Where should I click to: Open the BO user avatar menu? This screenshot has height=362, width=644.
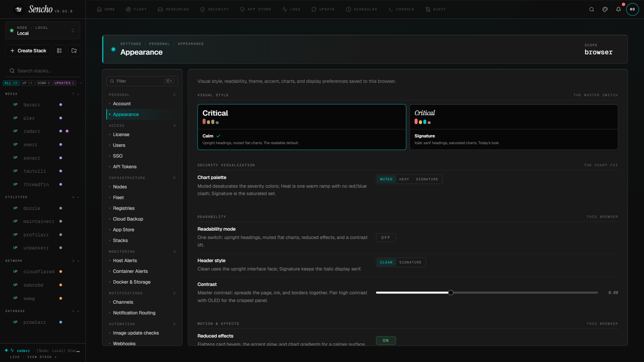coord(632,9)
